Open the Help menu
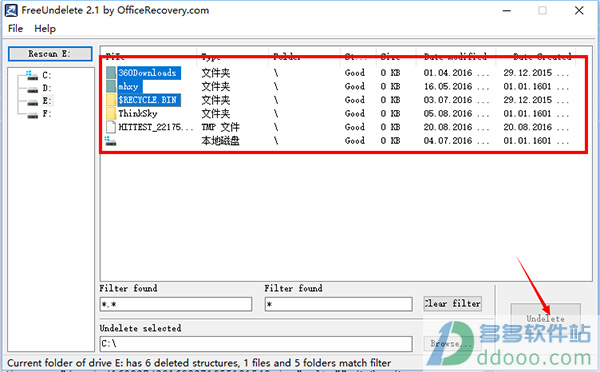The image size is (600, 372). [45, 29]
